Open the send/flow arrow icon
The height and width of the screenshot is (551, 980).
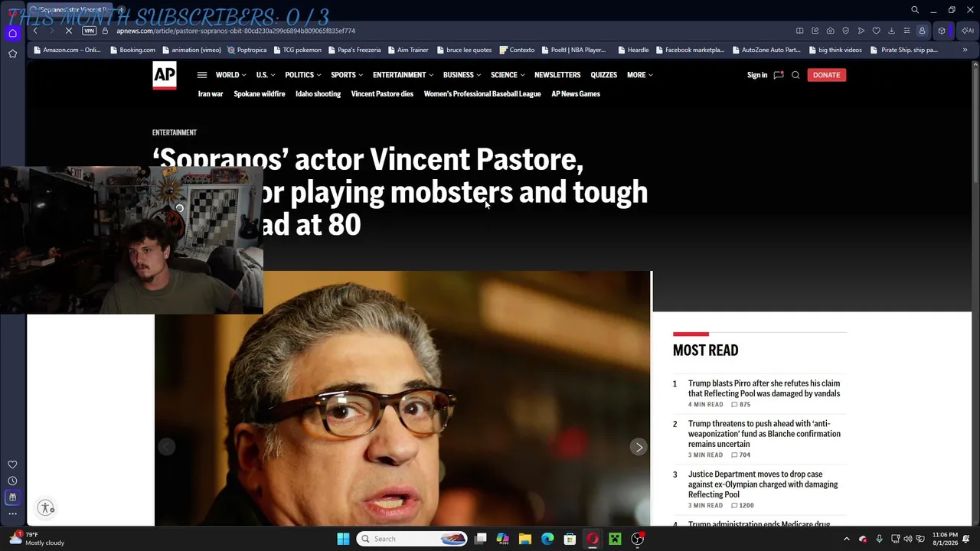861,31
